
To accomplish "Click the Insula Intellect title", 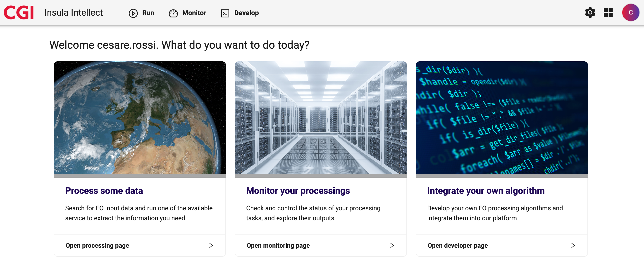I will point(74,12).
